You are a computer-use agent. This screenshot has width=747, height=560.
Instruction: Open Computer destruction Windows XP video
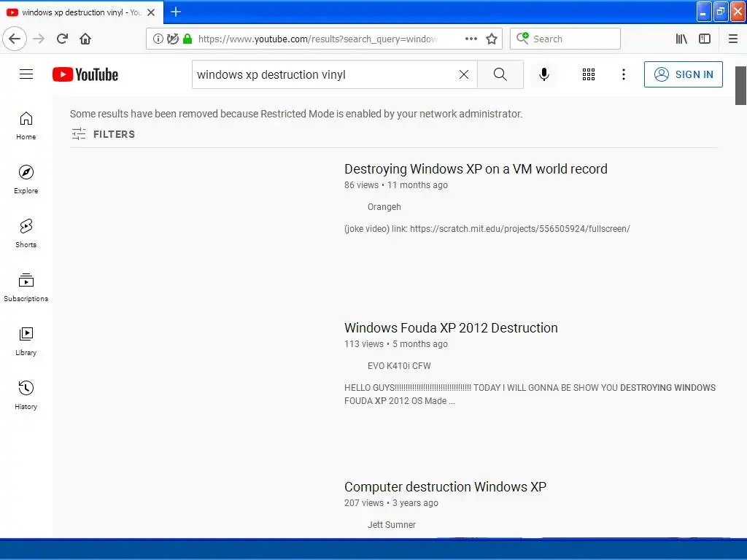pos(445,487)
